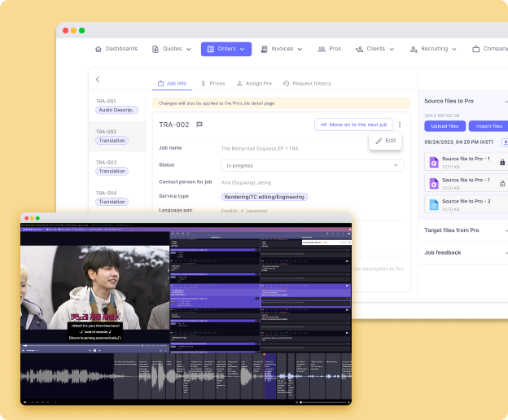Image resolution: width=508 pixels, height=420 pixels.
Task: Open the Quotes dropdown menu
Action: point(171,49)
